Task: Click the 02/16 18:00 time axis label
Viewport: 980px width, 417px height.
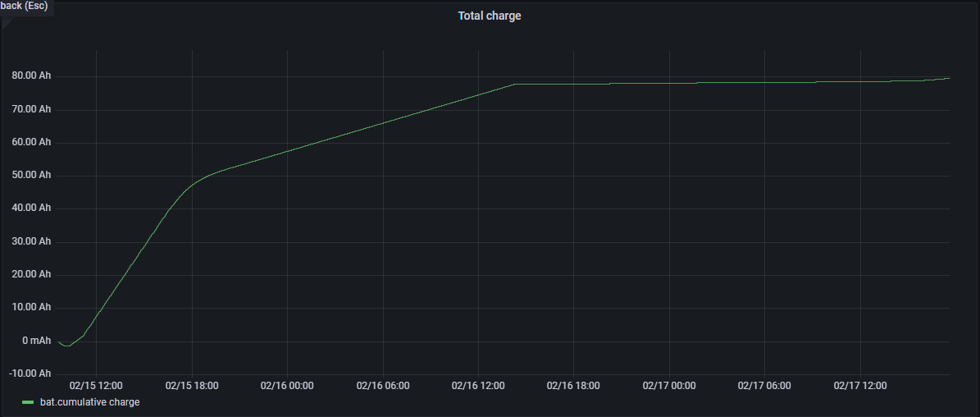Action: 574,386
